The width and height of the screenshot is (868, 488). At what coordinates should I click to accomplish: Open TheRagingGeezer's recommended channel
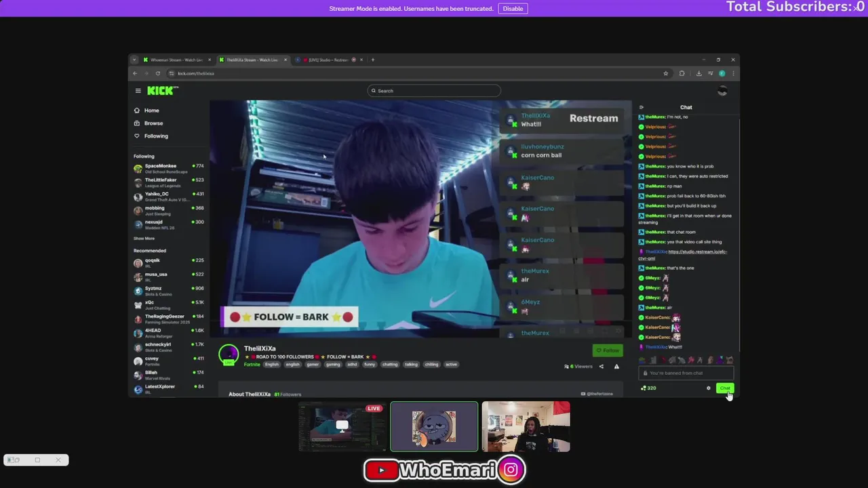pyautogui.click(x=168, y=318)
